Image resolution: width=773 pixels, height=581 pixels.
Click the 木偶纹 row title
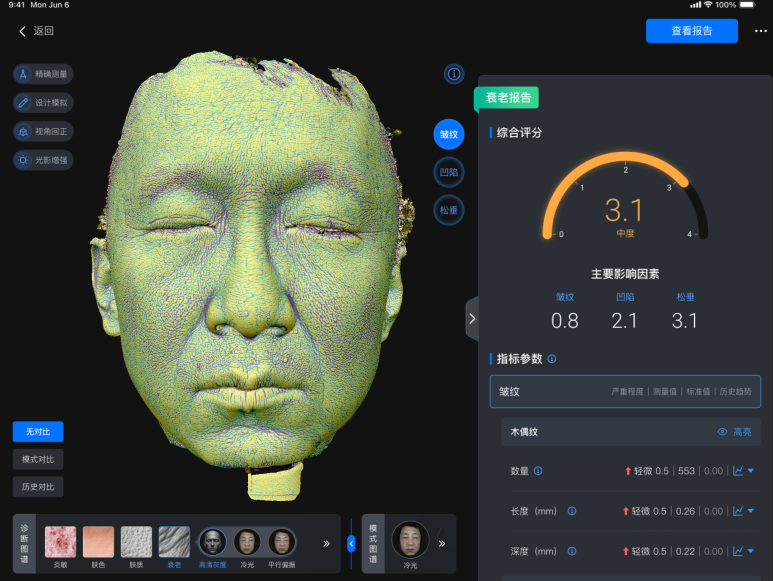coord(524,432)
